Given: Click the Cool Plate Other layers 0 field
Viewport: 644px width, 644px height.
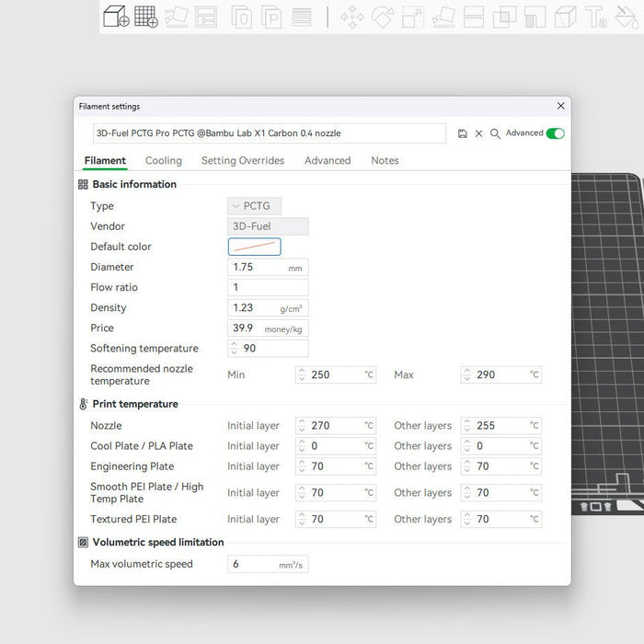Looking at the screenshot, I should coord(501,446).
